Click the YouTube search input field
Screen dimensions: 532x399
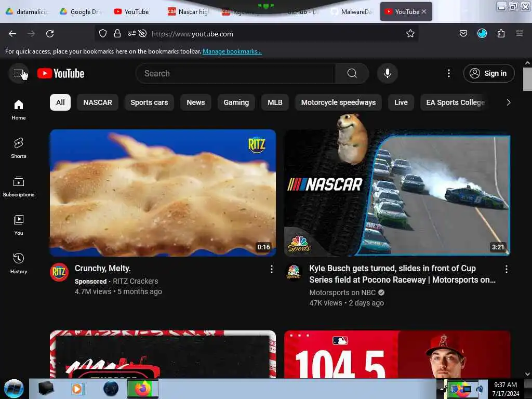click(236, 73)
